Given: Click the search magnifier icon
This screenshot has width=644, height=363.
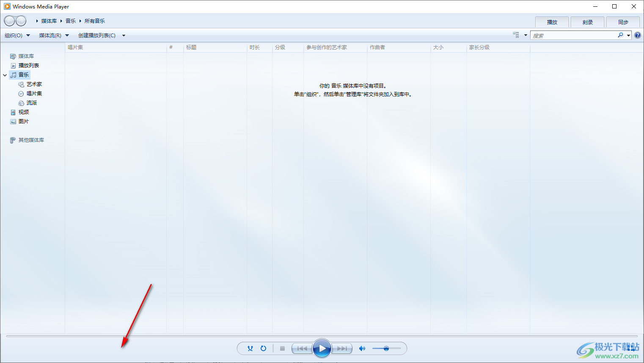Looking at the screenshot, I should point(620,35).
